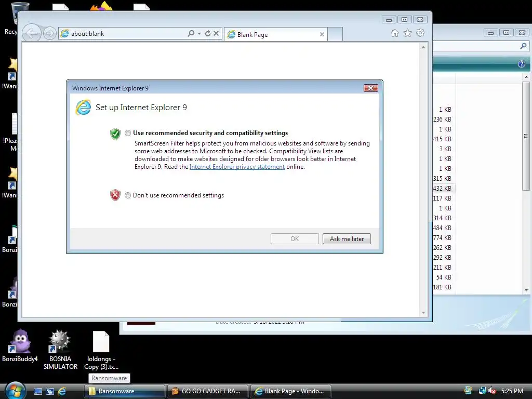Open Help icon in the Explorer window
The image size is (532, 399).
[522, 64]
